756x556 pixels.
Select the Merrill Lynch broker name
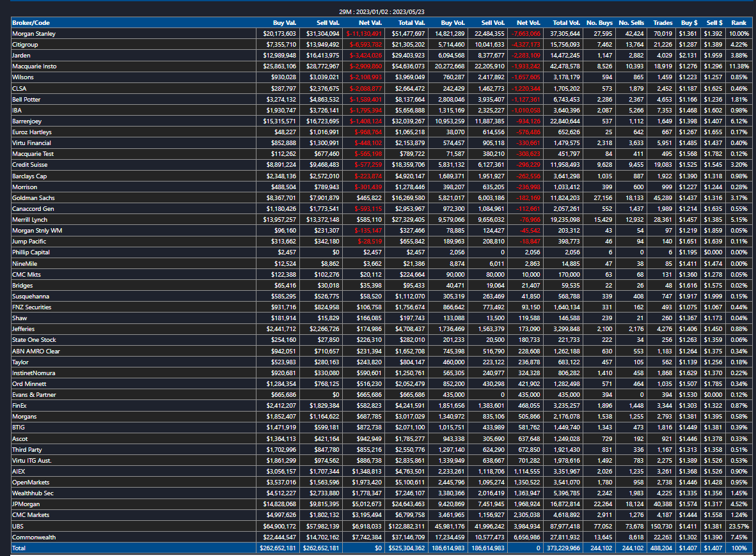coord(29,220)
